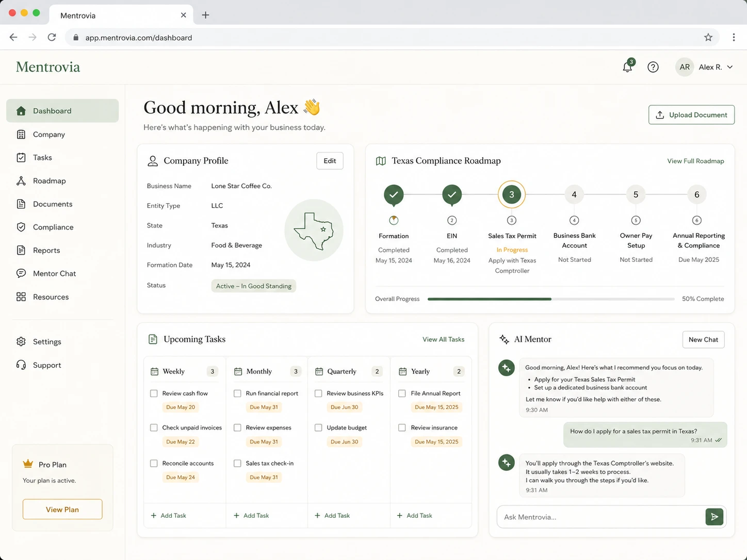
Task: Click the Pro Plan crown icon
Action: (28, 464)
